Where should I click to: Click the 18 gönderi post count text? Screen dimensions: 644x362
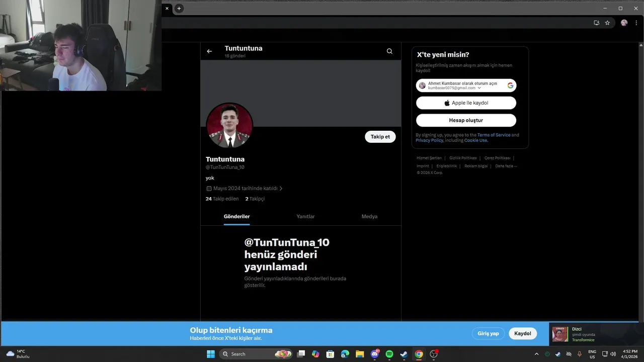tap(235, 56)
